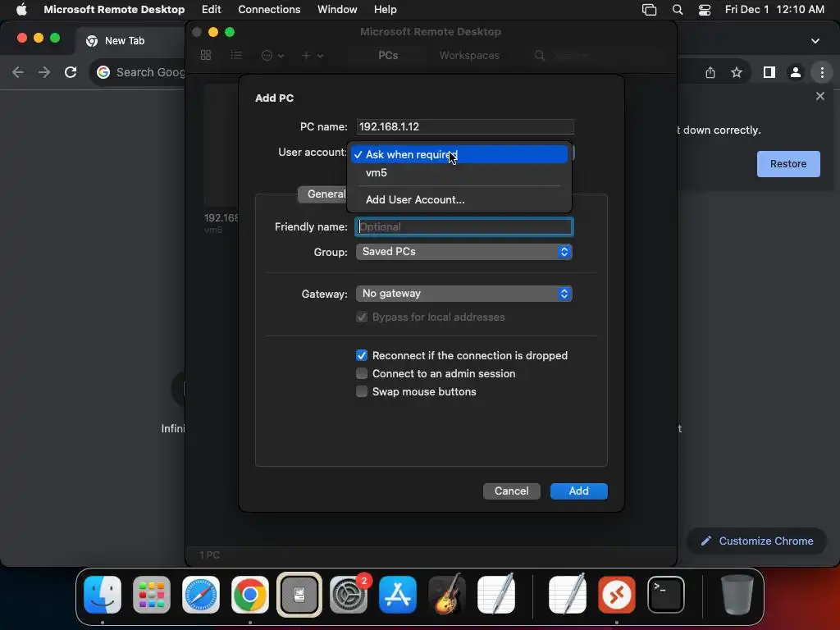This screenshot has width=840, height=630.
Task: Switch to the PCs tab
Action: coord(388,55)
